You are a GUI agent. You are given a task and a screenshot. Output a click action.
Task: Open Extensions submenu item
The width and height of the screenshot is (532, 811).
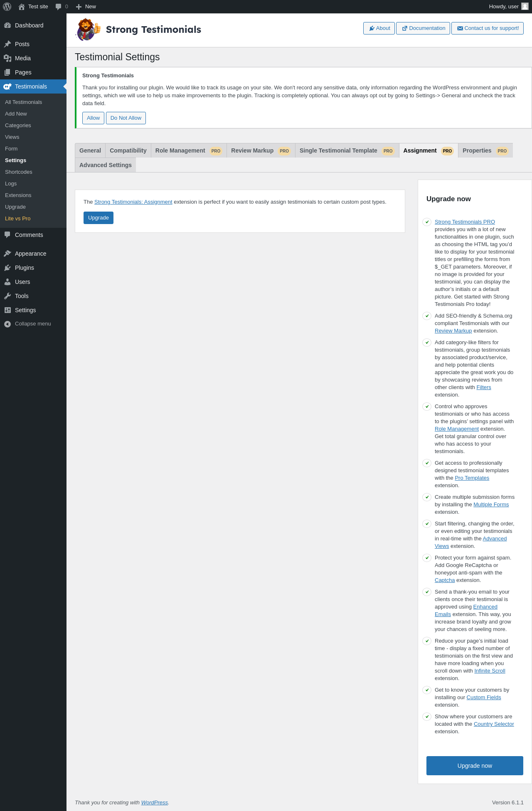(x=18, y=195)
